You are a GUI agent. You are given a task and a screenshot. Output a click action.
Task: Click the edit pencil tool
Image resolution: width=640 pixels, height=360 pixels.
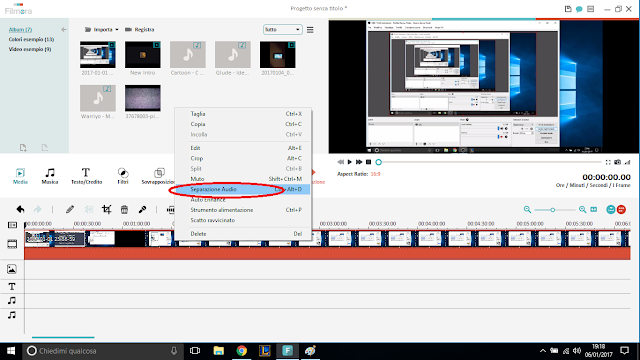[70, 209]
